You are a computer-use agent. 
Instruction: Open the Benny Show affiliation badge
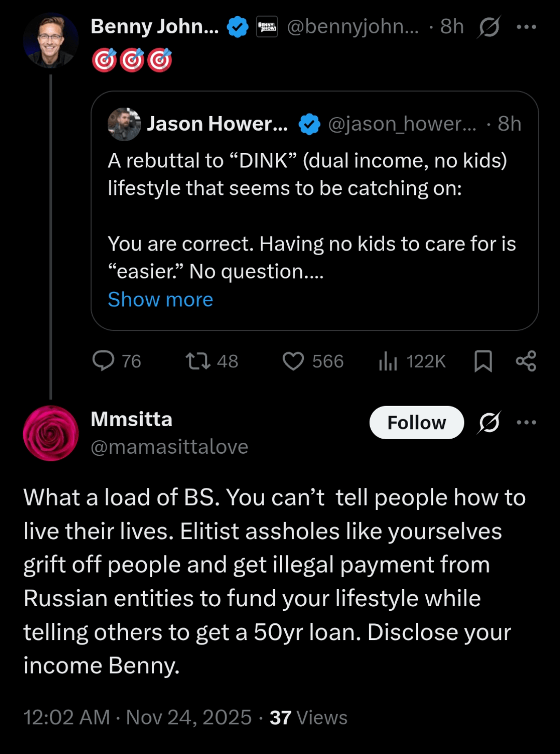tap(267, 27)
